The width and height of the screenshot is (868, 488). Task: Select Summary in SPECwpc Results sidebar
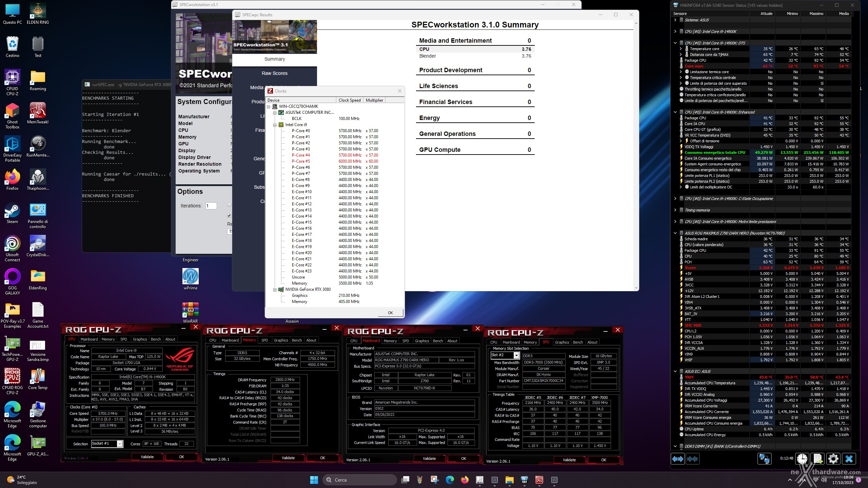point(274,59)
